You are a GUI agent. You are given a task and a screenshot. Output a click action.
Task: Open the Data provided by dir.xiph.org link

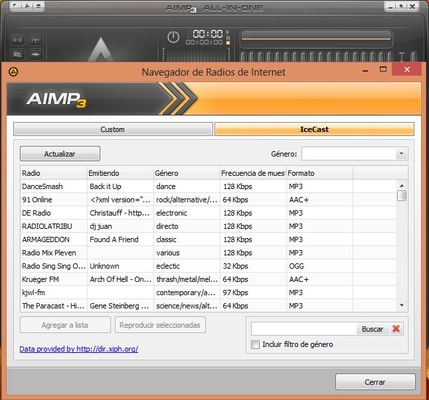(79, 349)
